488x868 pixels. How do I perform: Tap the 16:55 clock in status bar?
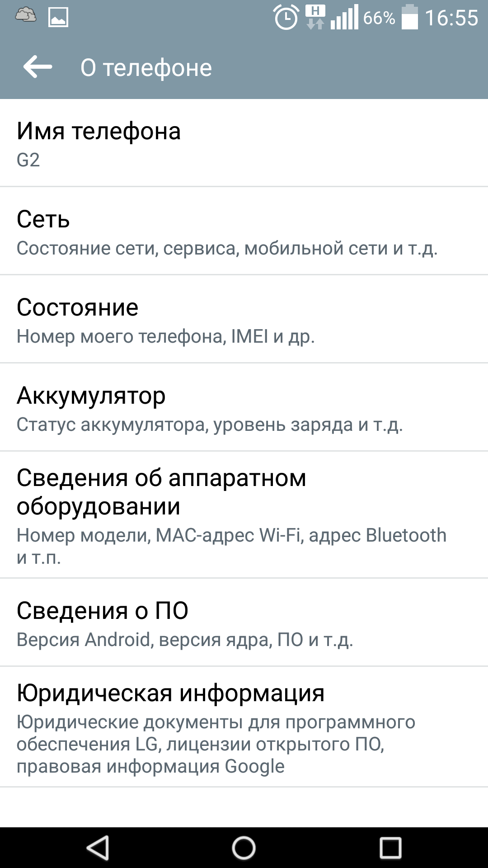click(451, 18)
